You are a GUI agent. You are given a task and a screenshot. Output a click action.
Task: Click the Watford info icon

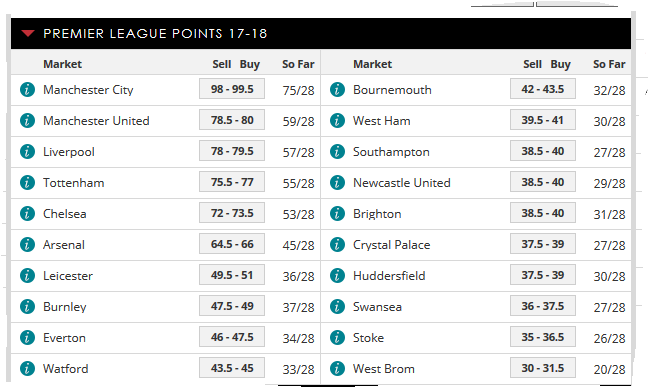(27, 369)
